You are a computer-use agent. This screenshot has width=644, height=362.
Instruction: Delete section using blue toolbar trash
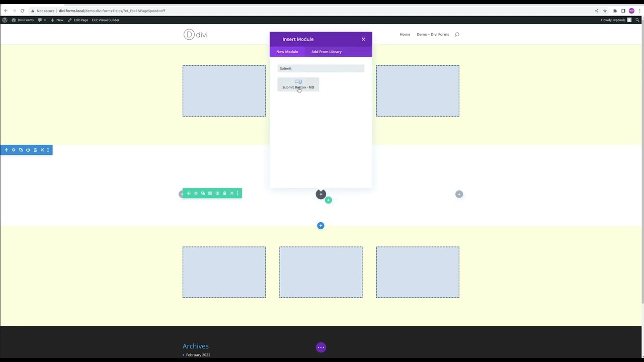[35, 150]
